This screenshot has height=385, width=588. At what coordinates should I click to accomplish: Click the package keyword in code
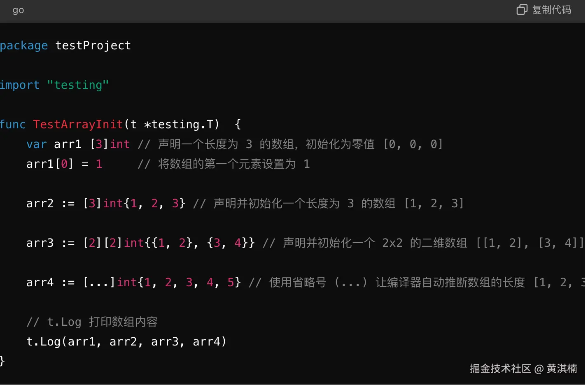(x=24, y=45)
